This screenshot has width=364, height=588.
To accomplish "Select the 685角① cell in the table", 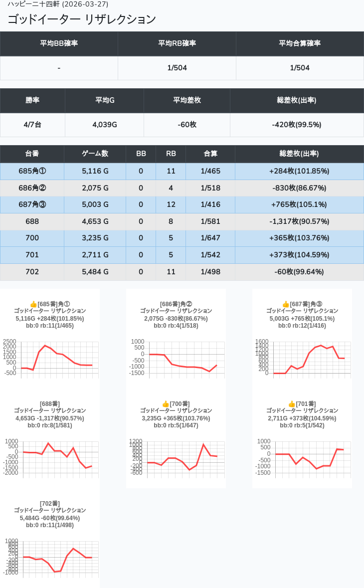I will pyautogui.click(x=32, y=171).
